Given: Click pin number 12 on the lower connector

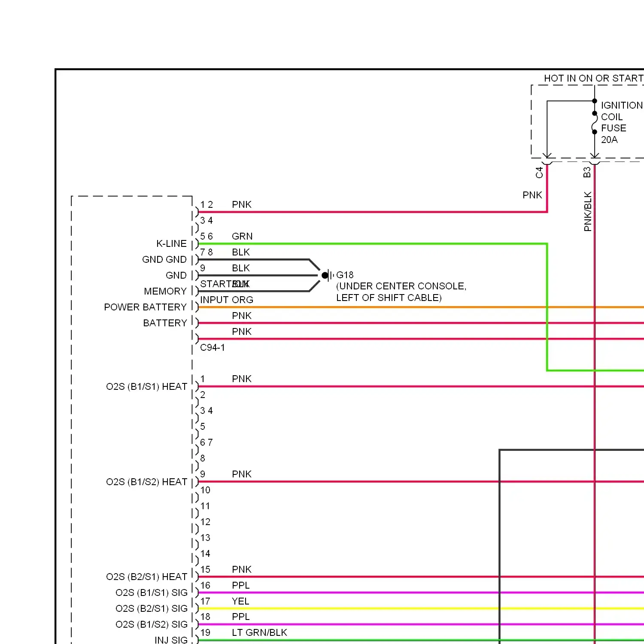Looking at the screenshot, I should coord(205,522).
